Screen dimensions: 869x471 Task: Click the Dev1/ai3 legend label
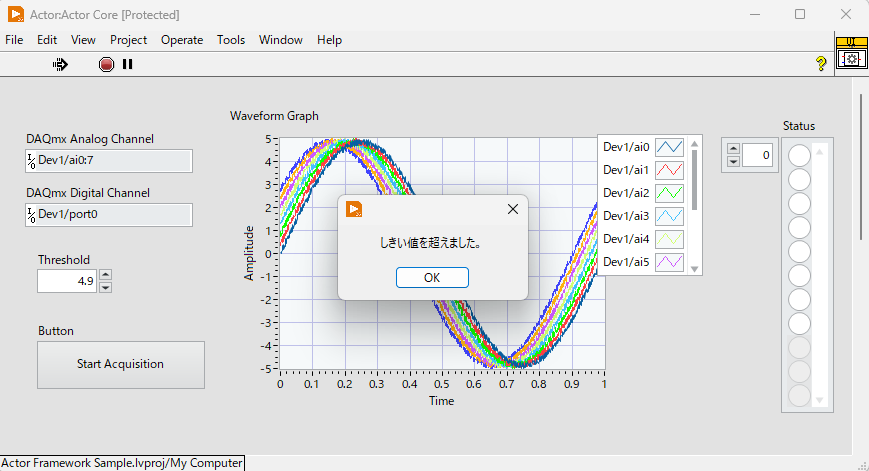626,216
